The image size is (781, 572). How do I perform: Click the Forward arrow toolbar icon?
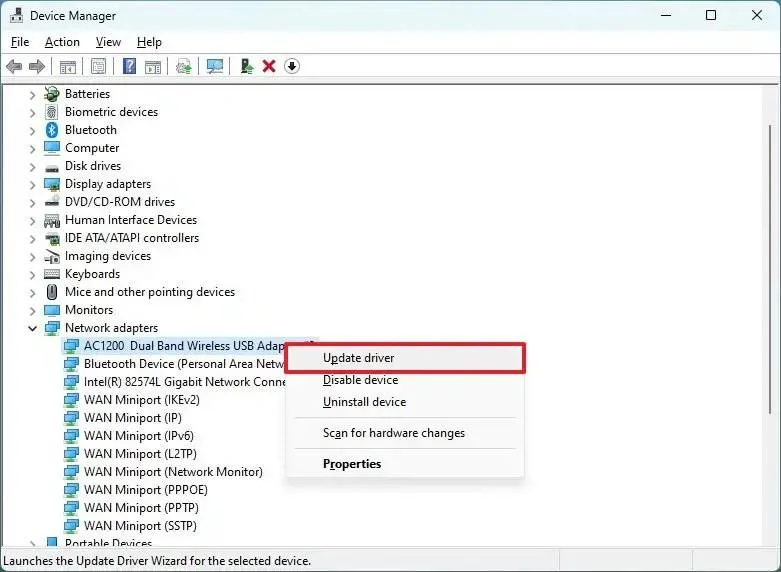pyautogui.click(x=37, y=66)
